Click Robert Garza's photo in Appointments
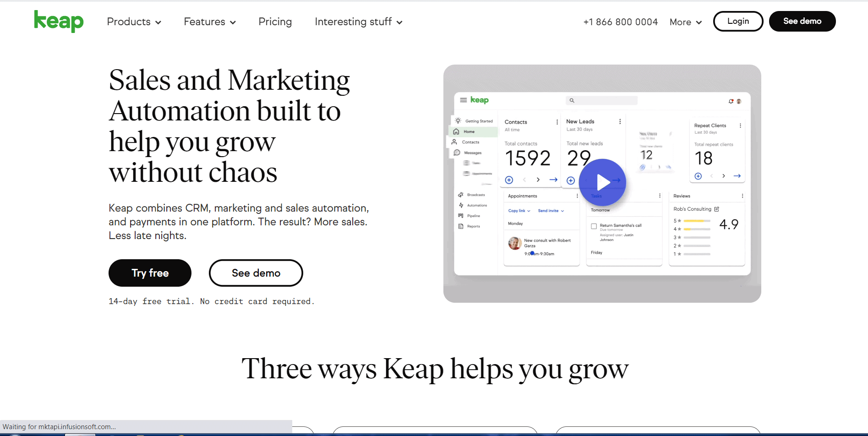Viewport: 868px width, 436px height. click(515, 243)
